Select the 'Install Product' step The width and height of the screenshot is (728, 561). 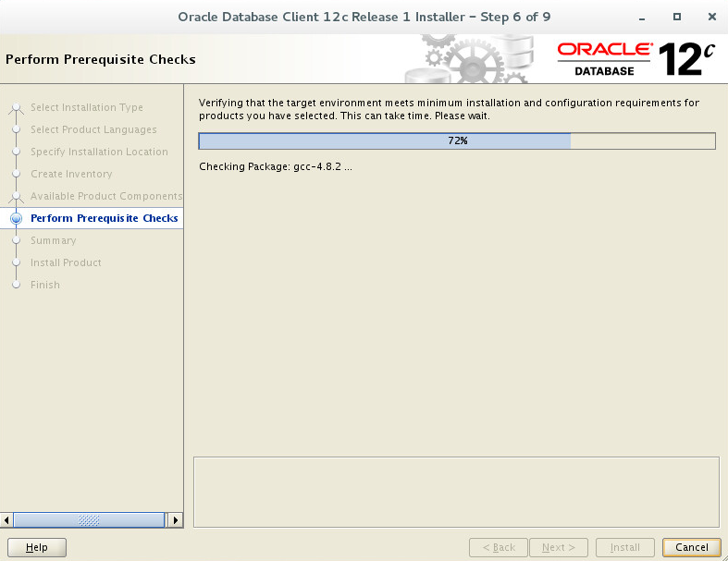(66, 262)
